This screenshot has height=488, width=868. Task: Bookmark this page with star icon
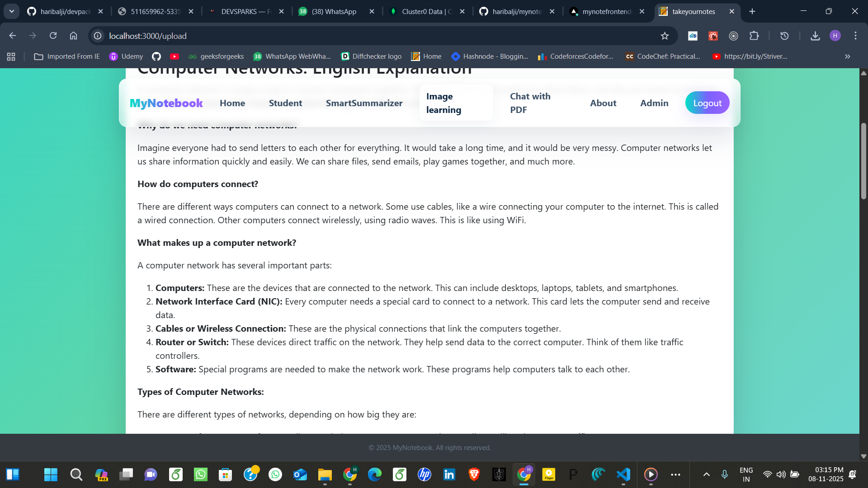point(665,36)
